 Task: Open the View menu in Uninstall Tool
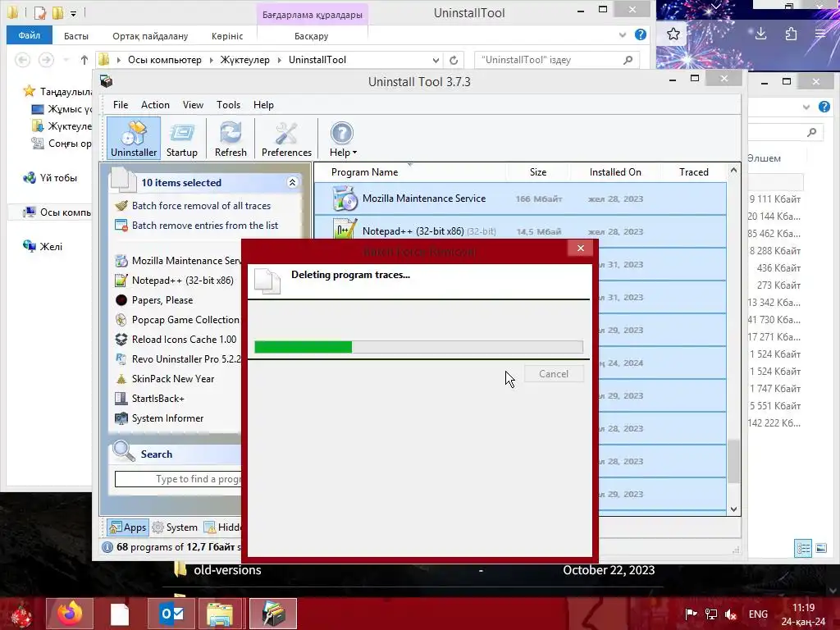pyautogui.click(x=193, y=105)
